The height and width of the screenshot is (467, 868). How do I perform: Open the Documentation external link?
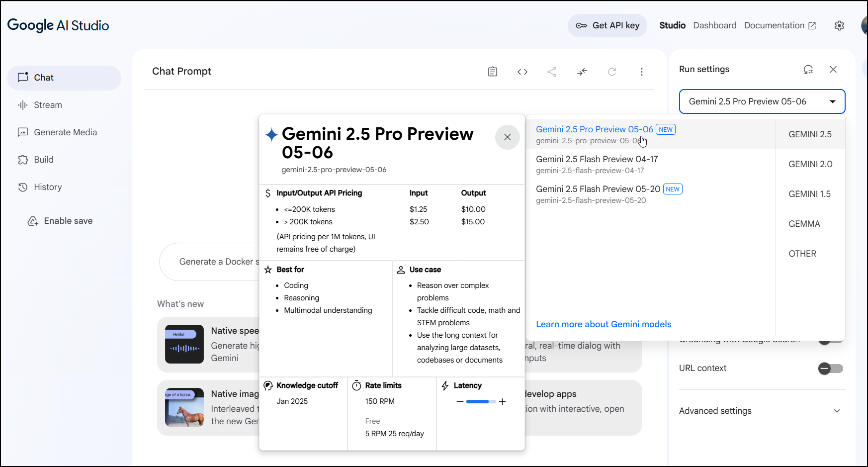coord(780,25)
